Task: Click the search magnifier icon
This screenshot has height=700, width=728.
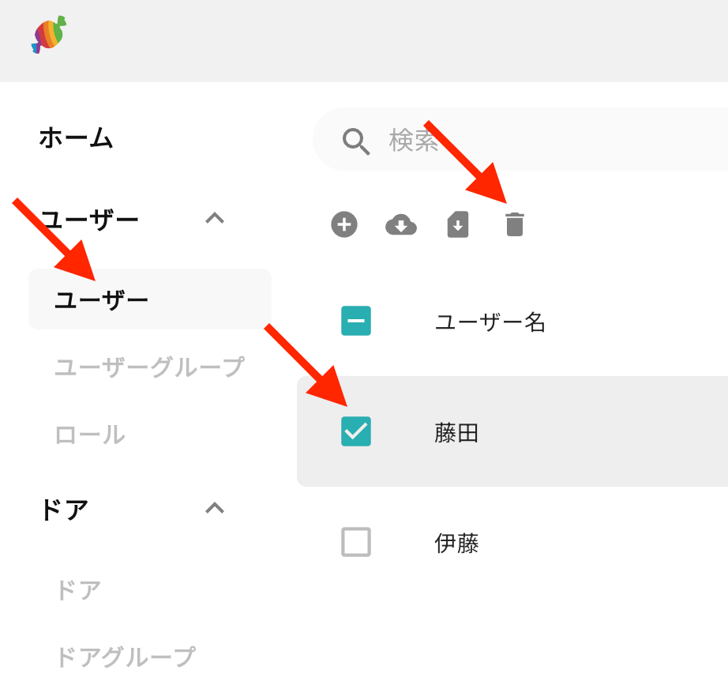Action: click(355, 141)
